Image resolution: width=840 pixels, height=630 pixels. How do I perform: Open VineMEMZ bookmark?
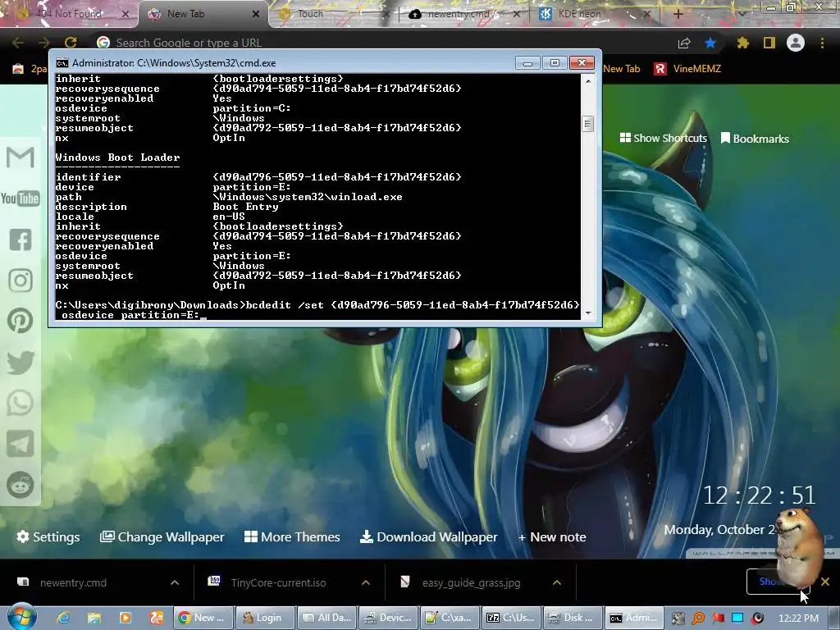(687, 69)
